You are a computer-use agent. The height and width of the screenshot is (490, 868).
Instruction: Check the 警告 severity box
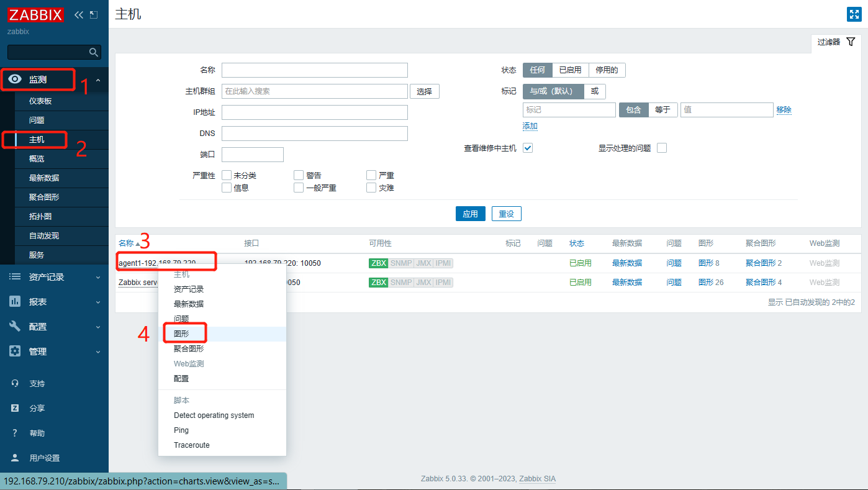click(x=299, y=176)
